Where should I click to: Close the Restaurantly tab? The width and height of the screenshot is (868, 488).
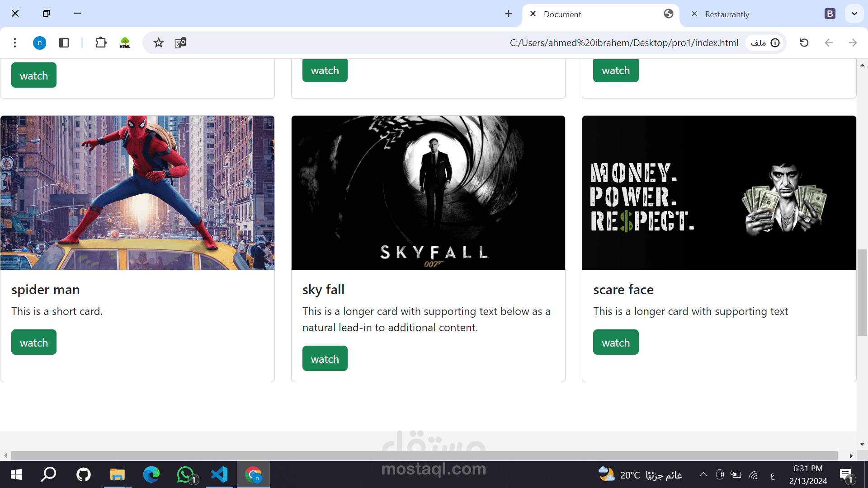(694, 14)
